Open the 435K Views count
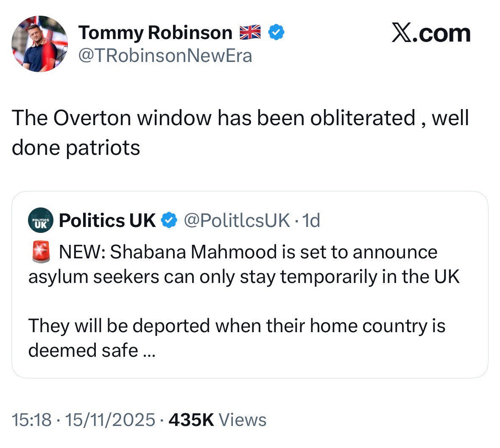This screenshot has height=448, width=500. click(x=218, y=420)
